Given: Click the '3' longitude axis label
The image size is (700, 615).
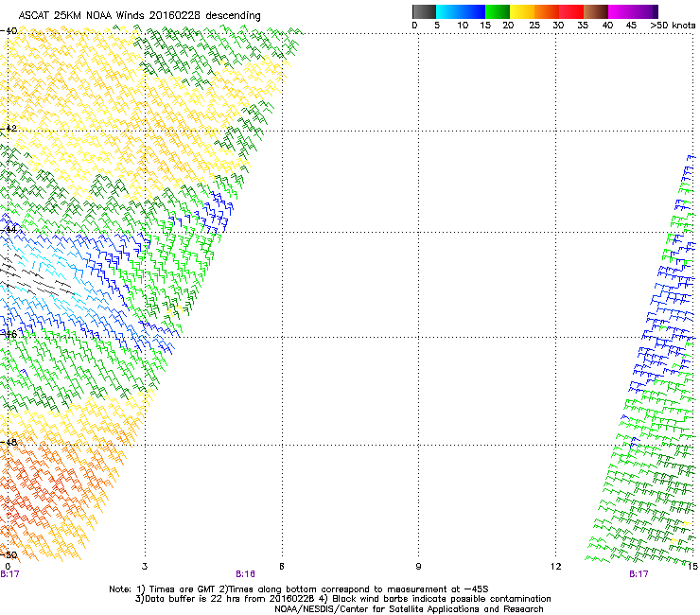Looking at the screenshot, I should [x=145, y=567].
